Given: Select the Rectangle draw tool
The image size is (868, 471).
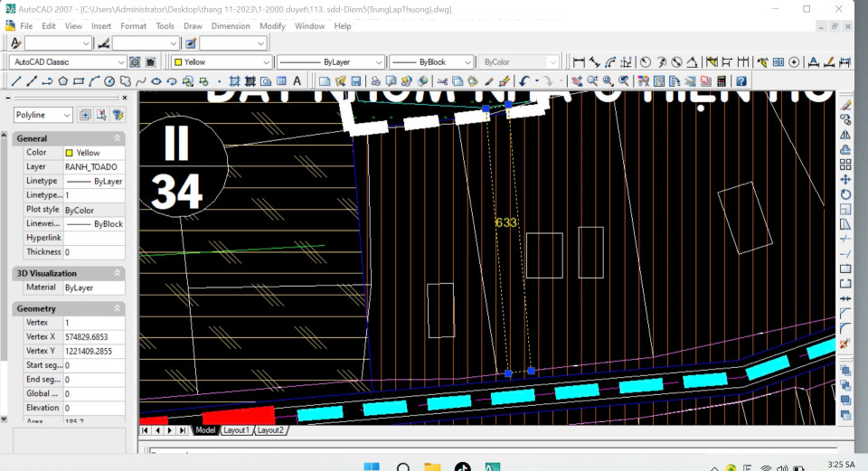Looking at the screenshot, I should (x=79, y=81).
